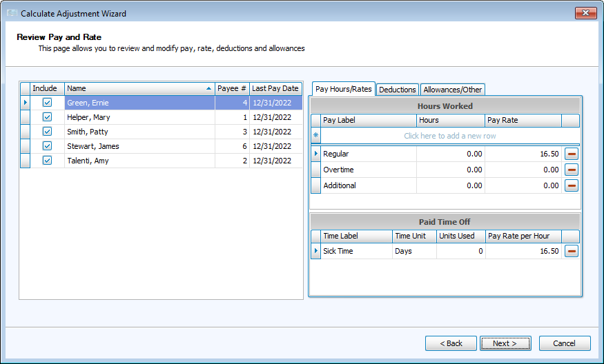Viewport: 604px width, 364px height.
Task: Disable Include for Talenti, Amy
Action: (47, 161)
